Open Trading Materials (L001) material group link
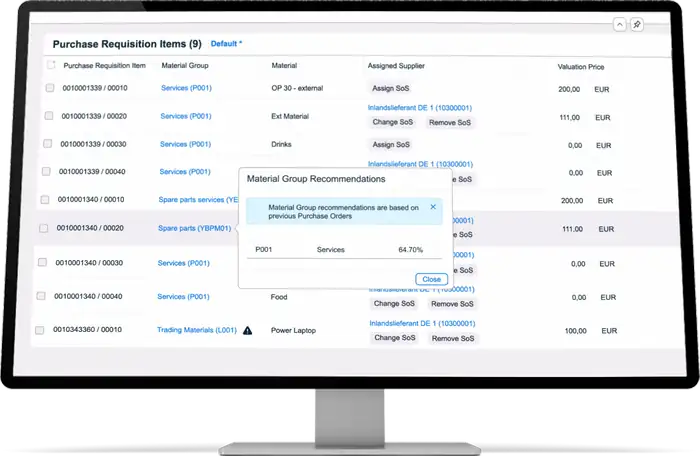 point(197,330)
